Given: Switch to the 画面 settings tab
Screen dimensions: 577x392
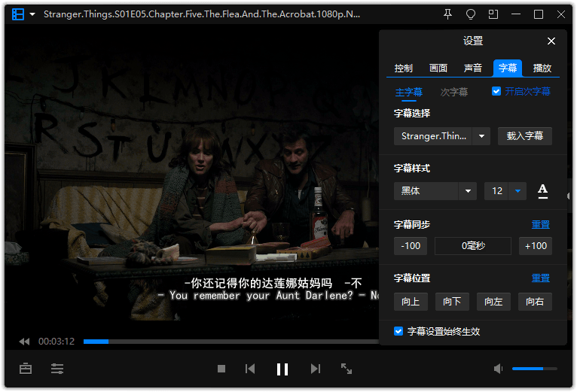Looking at the screenshot, I should 438,68.
